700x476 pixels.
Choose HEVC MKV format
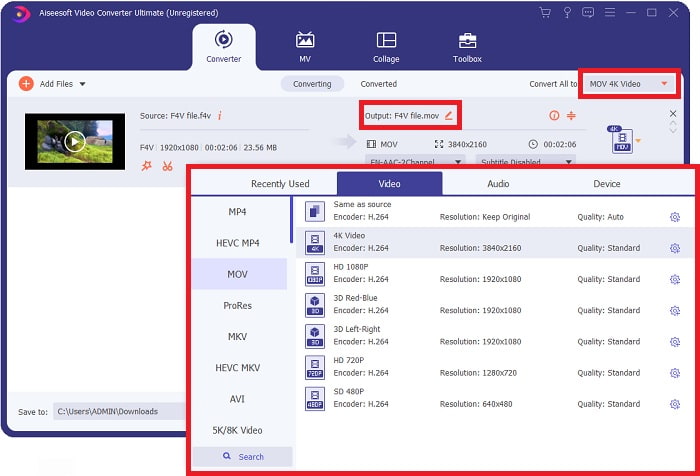(240, 368)
